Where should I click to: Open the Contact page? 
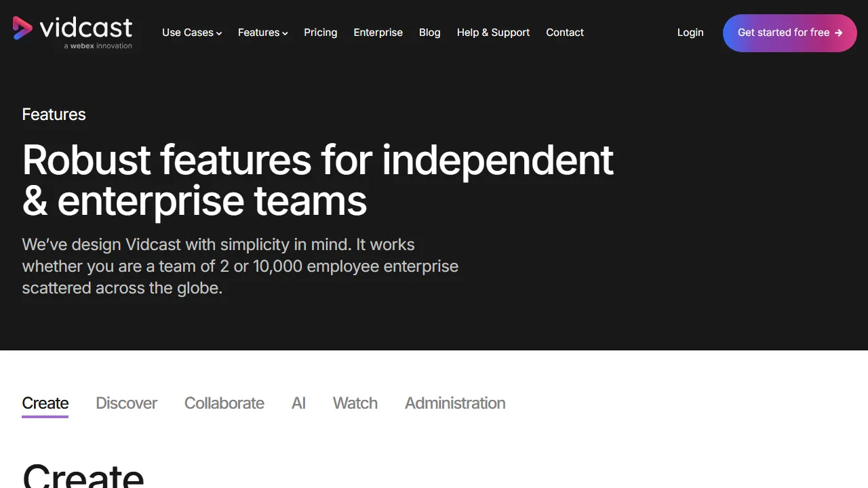pos(565,33)
